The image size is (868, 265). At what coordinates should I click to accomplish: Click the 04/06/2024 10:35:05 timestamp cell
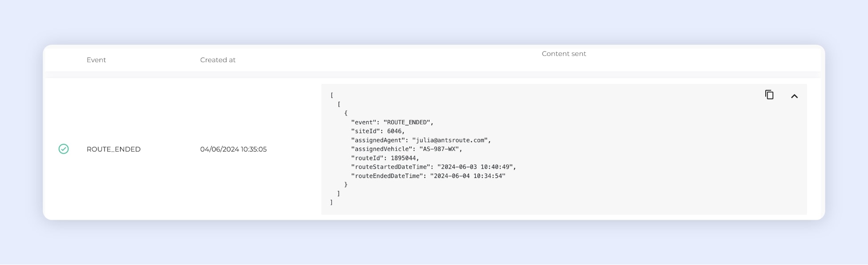click(233, 149)
